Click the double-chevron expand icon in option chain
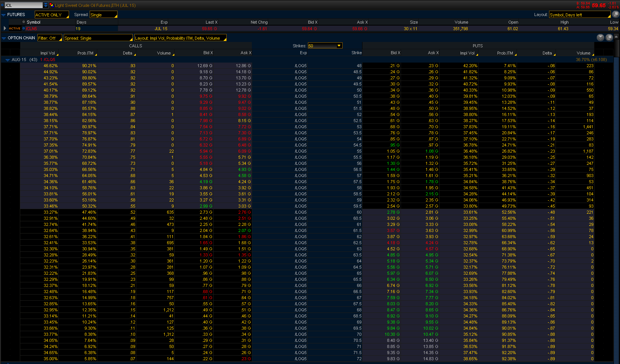 pyautogui.click(x=600, y=37)
